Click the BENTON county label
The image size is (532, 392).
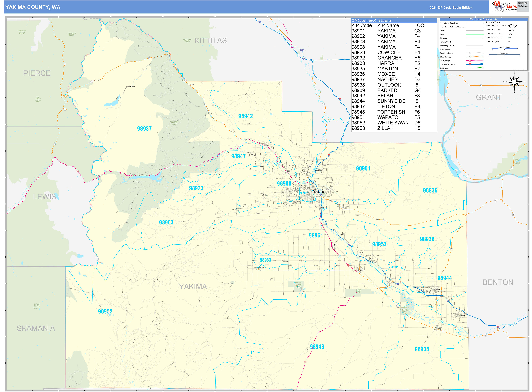click(498, 282)
